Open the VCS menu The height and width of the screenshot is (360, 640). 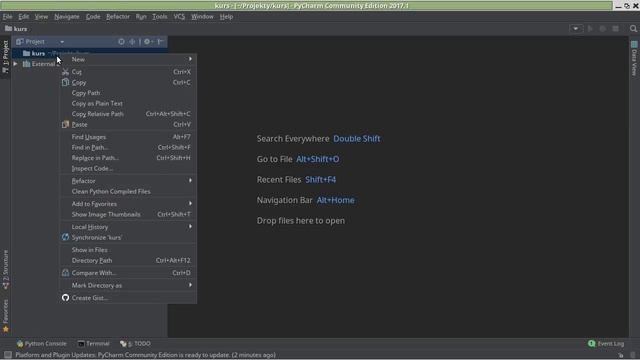[179, 17]
